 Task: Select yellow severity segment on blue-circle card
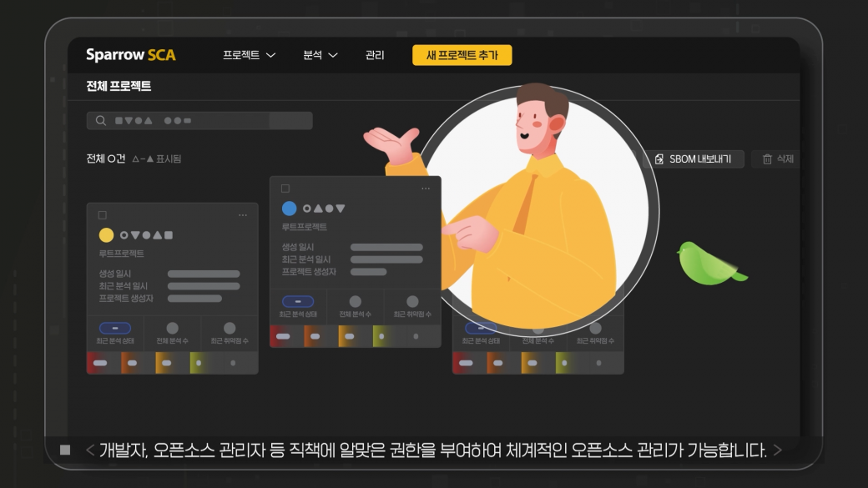(355, 336)
